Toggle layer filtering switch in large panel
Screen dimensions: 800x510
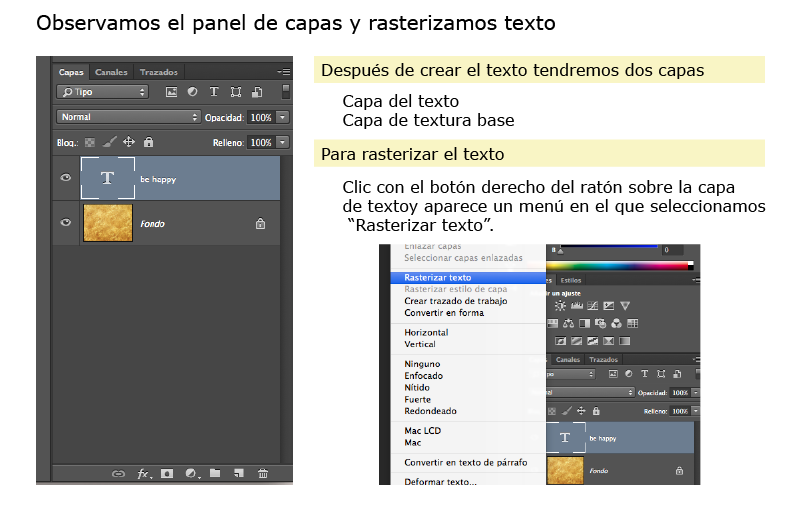tap(286, 92)
